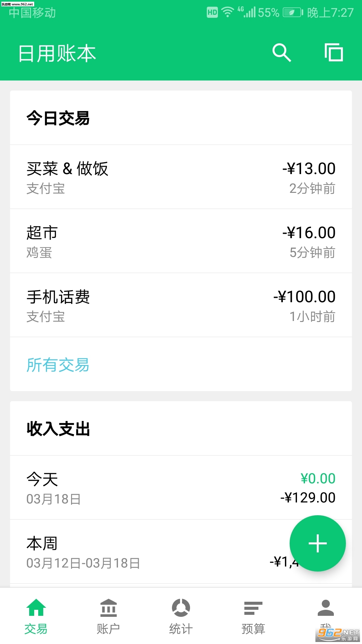Image resolution: width=362 pixels, height=644 pixels.
Task: Tap the 收入支出 section header
Action: click(58, 429)
